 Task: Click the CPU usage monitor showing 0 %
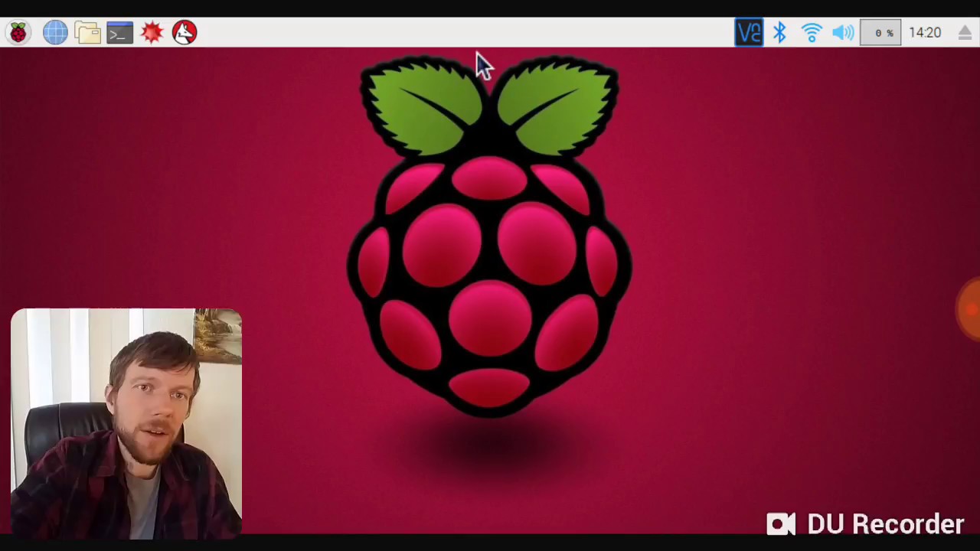880,32
